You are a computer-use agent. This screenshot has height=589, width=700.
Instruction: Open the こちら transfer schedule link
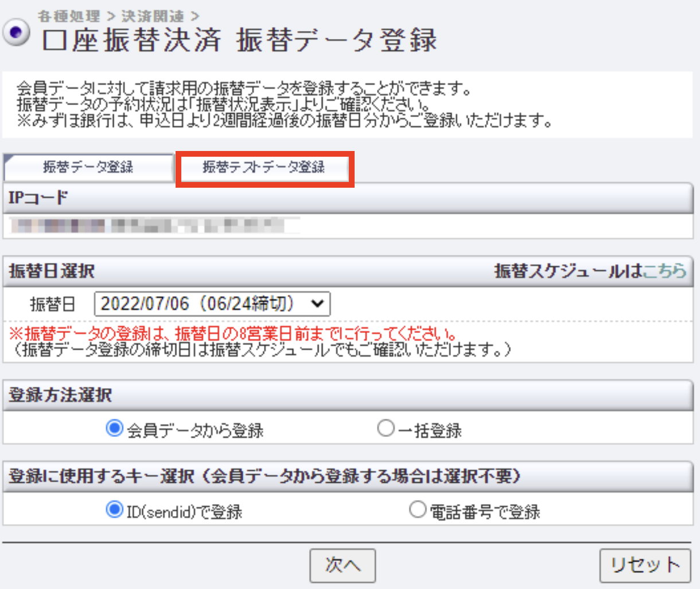[x=664, y=270]
